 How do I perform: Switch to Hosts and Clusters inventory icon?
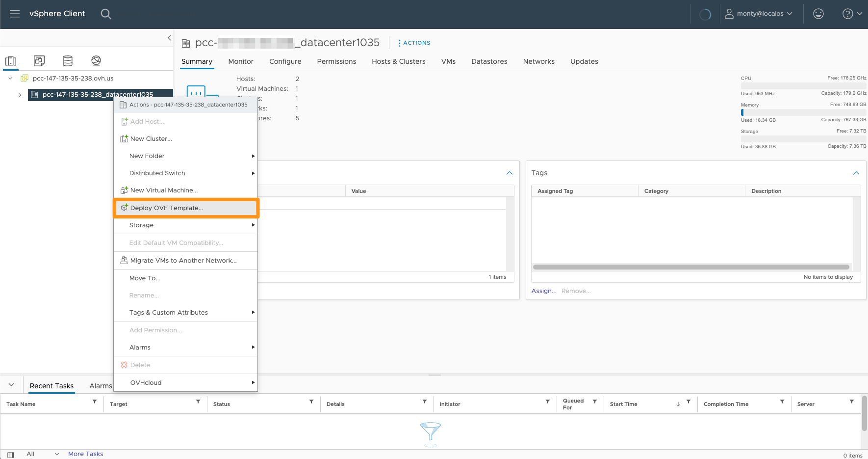pyautogui.click(x=11, y=61)
